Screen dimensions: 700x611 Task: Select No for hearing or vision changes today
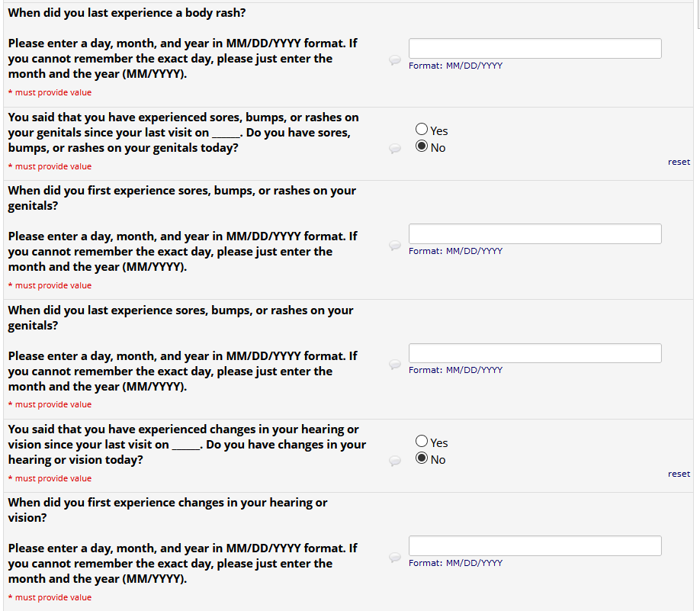click(x=422, y=459)
